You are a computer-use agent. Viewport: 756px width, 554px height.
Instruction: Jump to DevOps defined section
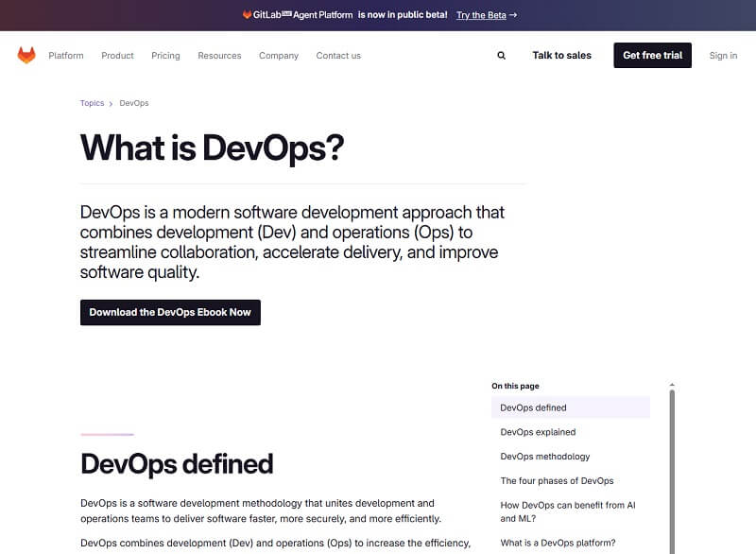point(571,407)
